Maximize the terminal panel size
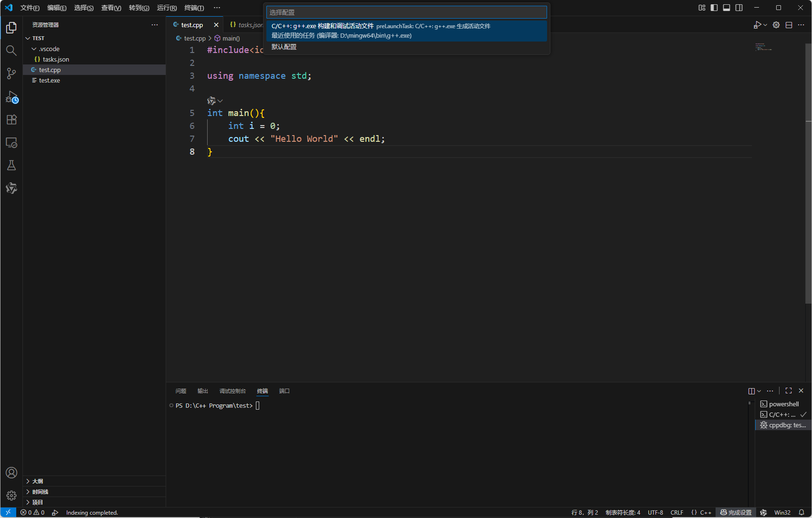The image size is (812, 518). click(789, 391)
